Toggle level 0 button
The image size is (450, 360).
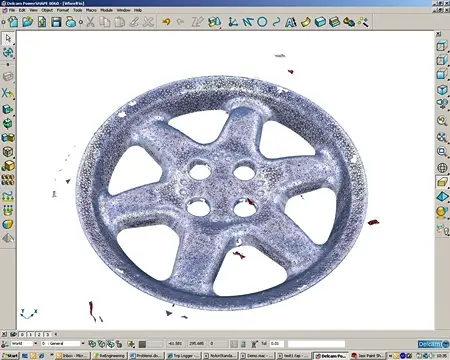coord(22,334)
